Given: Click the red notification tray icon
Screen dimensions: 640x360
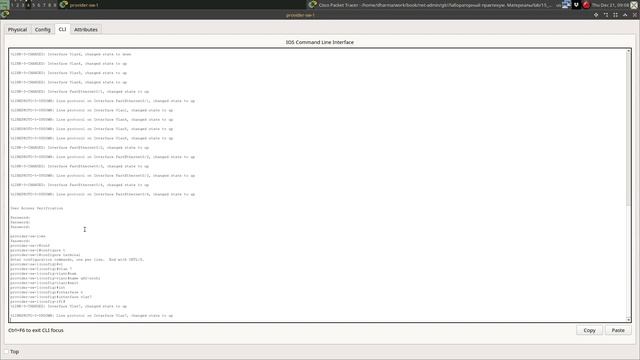Looking at the screenshot, I should pyautogui.click(x=586, y=5).
